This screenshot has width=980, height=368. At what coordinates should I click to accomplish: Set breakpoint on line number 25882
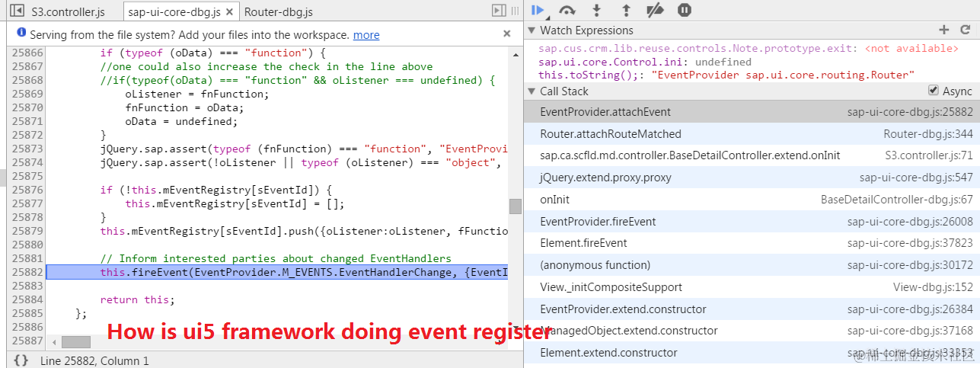click(27, 273)
